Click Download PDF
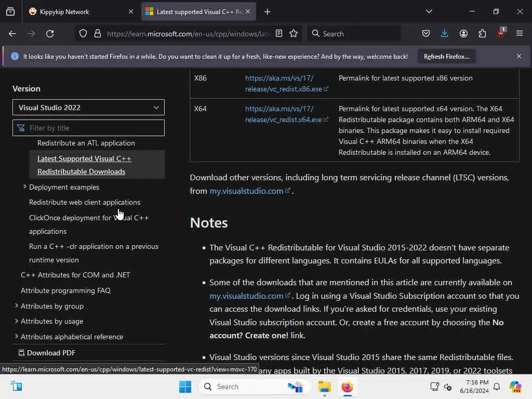532x399 pixels. pos(47,353)
